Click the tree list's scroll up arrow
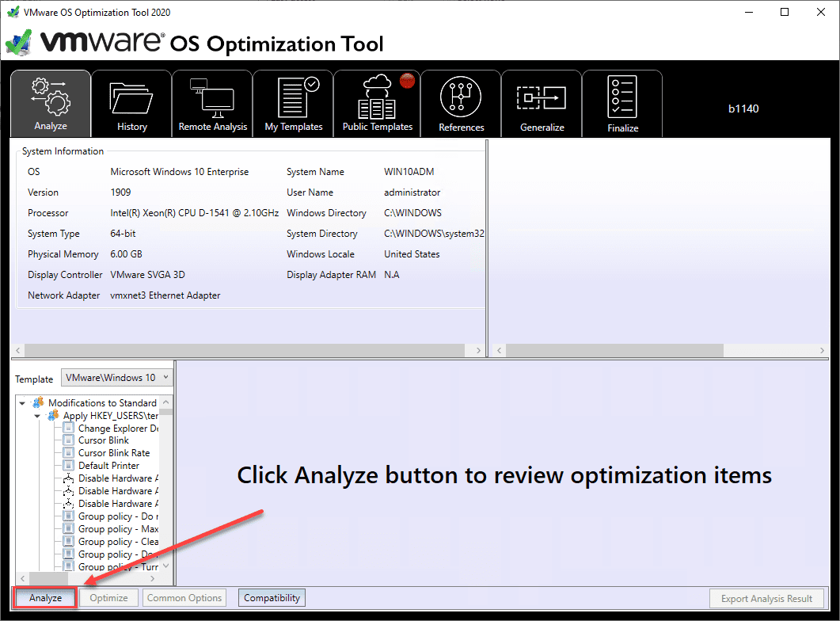Screen dimensions: 840x621 166,402
